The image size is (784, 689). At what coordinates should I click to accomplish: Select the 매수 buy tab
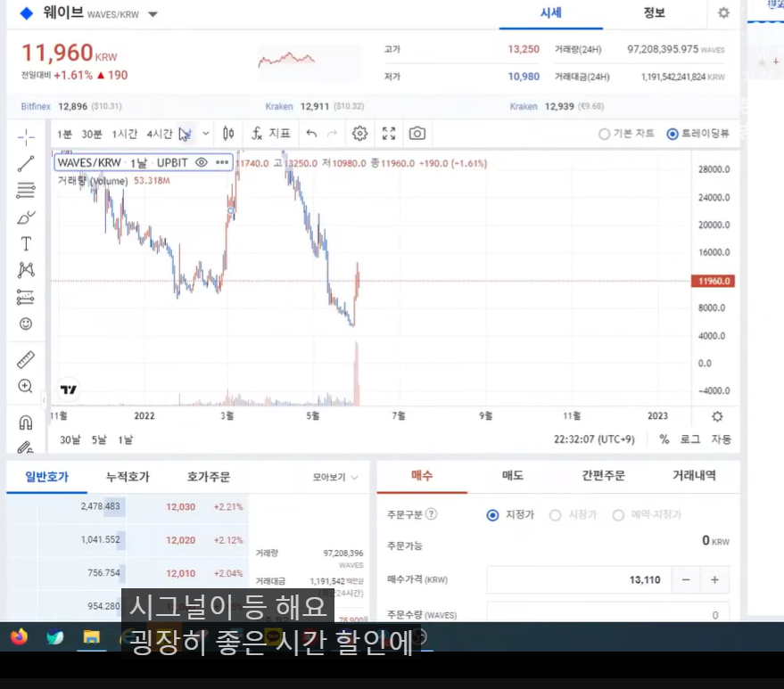click(422, 476)
